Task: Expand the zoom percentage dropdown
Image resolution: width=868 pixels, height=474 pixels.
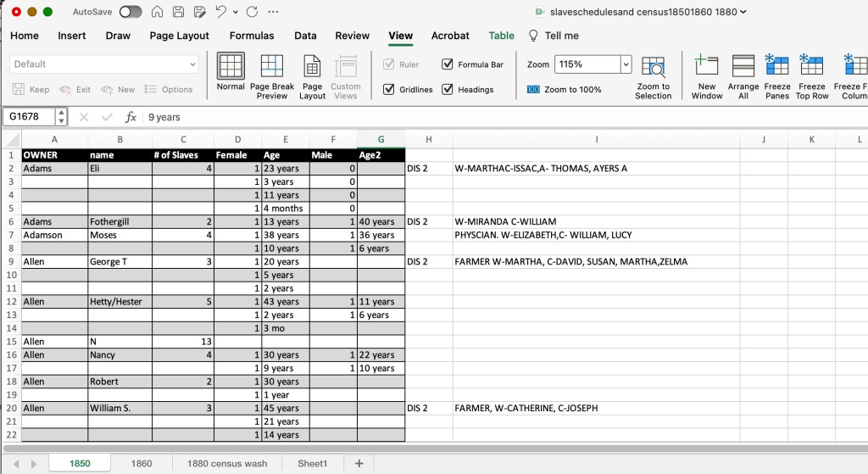Action: 626,64
